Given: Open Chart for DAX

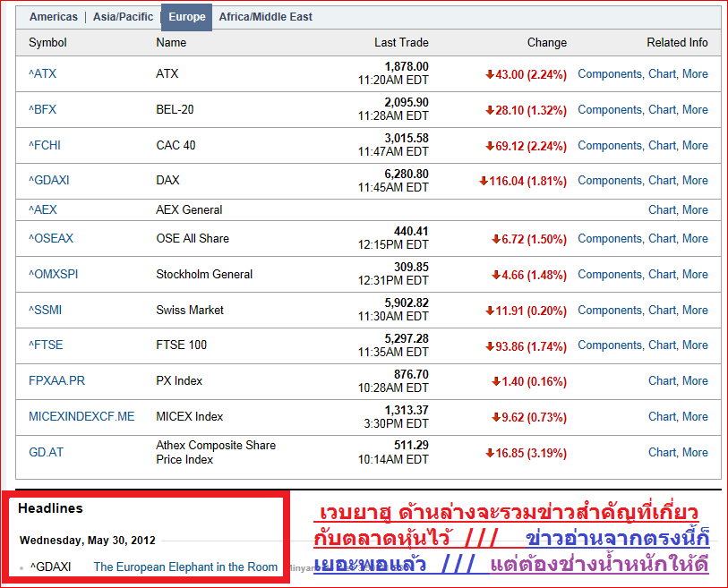Looking at the screenshot, I should click(x=662, y=180).
